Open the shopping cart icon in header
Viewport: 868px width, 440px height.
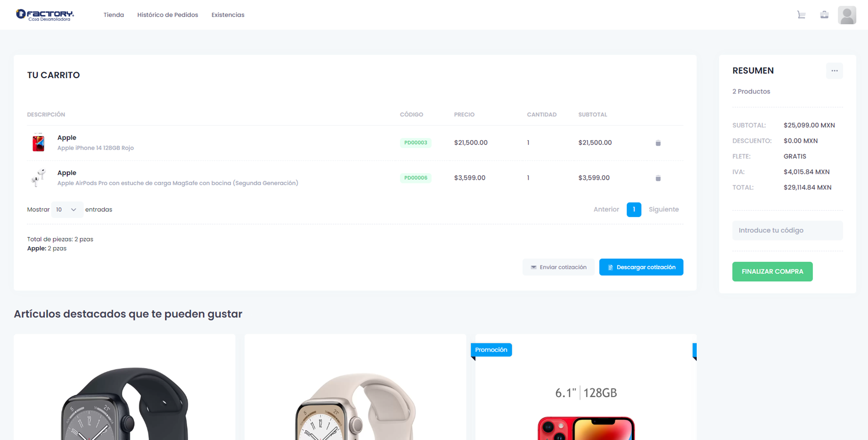pos(801,15)
